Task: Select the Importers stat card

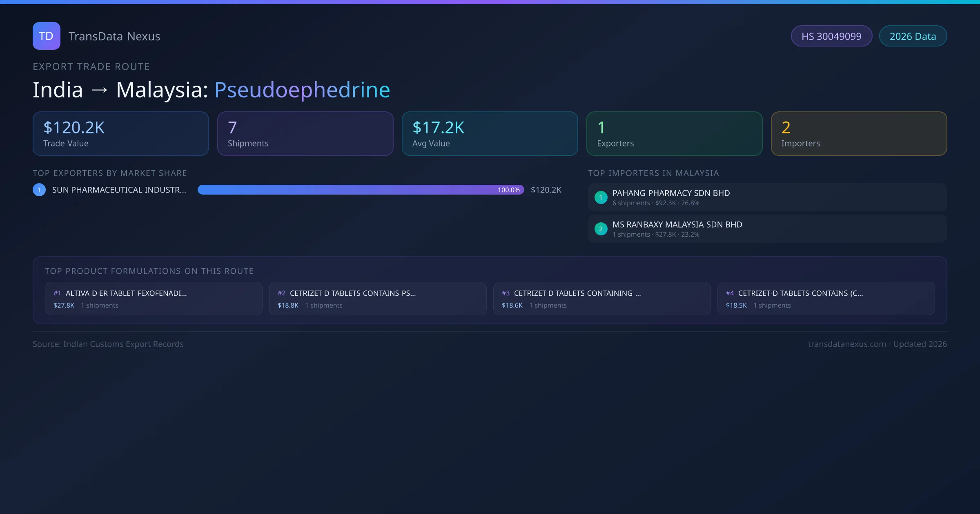Action: pyautogui.click(x=859, y=133)
